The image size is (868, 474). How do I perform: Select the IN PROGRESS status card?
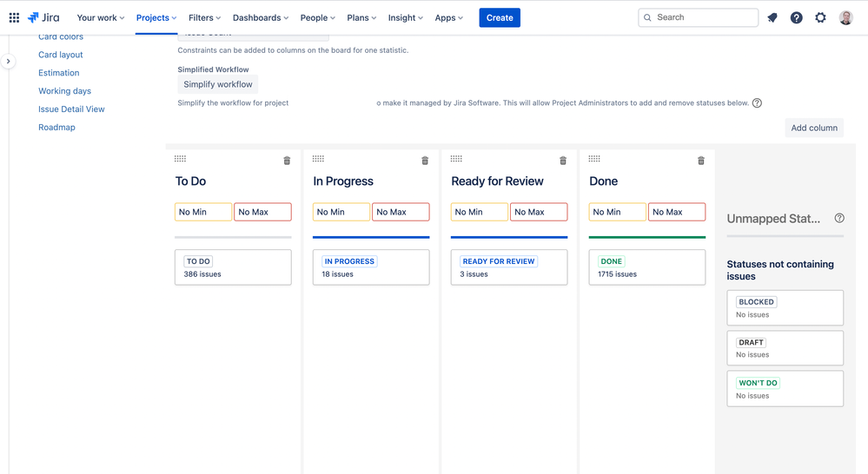[371, 267]
